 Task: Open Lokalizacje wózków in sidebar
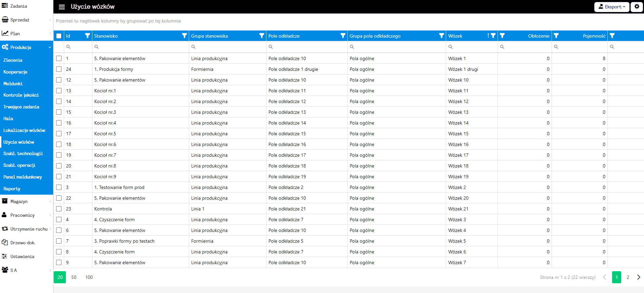24,130
